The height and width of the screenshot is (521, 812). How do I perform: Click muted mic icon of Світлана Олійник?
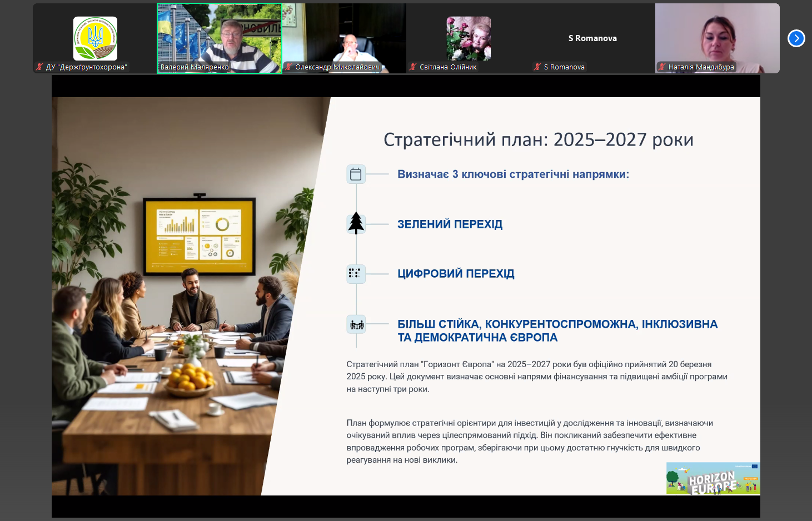click(413, 67)
